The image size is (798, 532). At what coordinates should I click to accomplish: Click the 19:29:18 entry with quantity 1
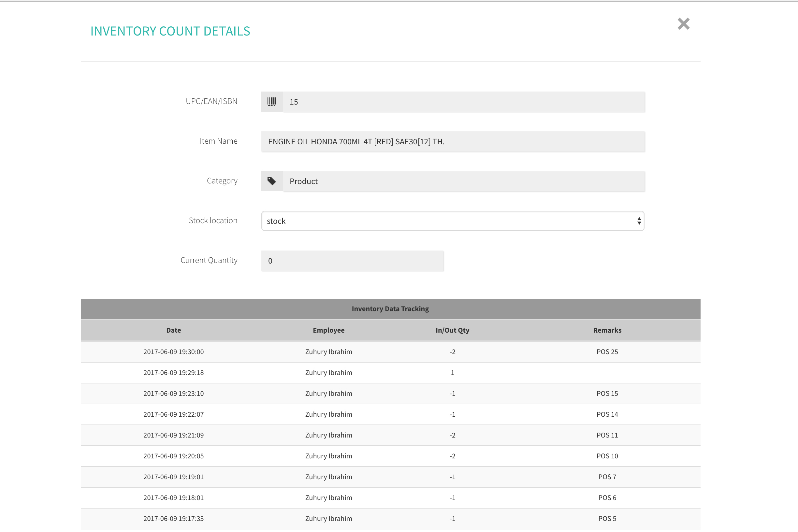pyautogui.click(x=173, y=373)
